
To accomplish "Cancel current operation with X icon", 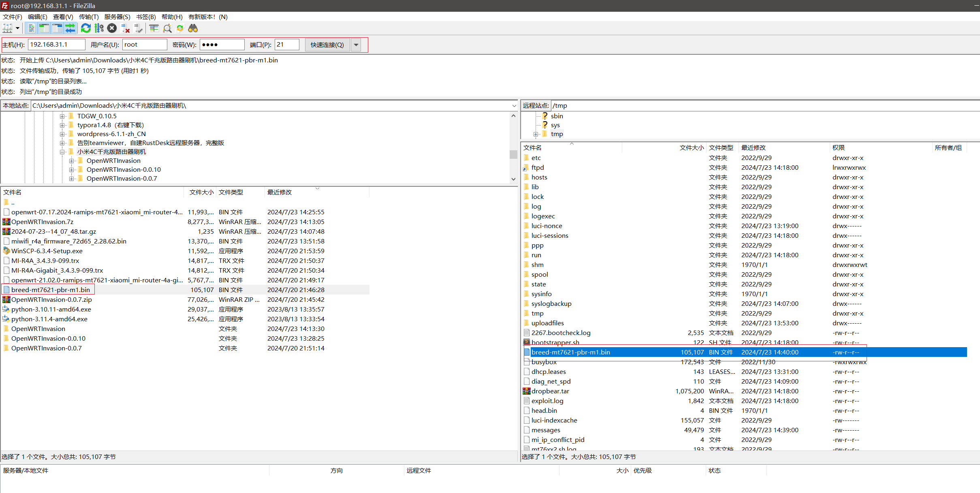I will [x=112, y=28].
